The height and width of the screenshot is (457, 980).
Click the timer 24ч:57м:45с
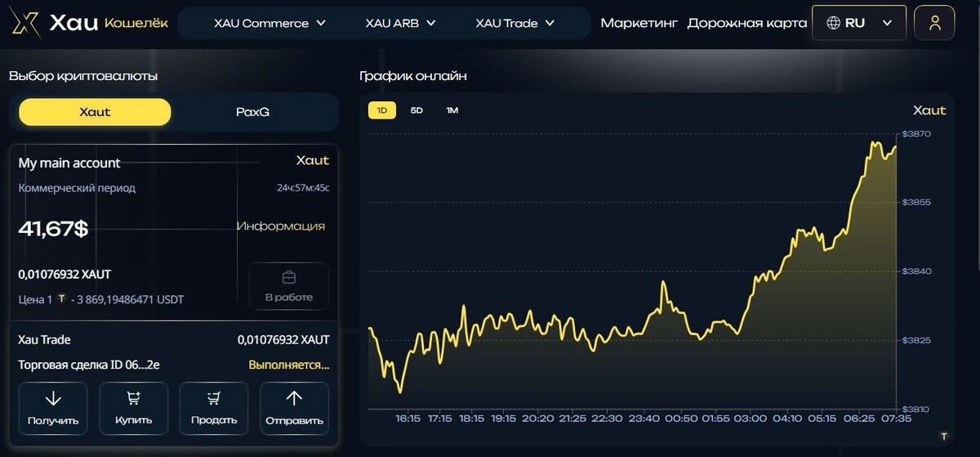pyautogui.click(x=303, y=188)
